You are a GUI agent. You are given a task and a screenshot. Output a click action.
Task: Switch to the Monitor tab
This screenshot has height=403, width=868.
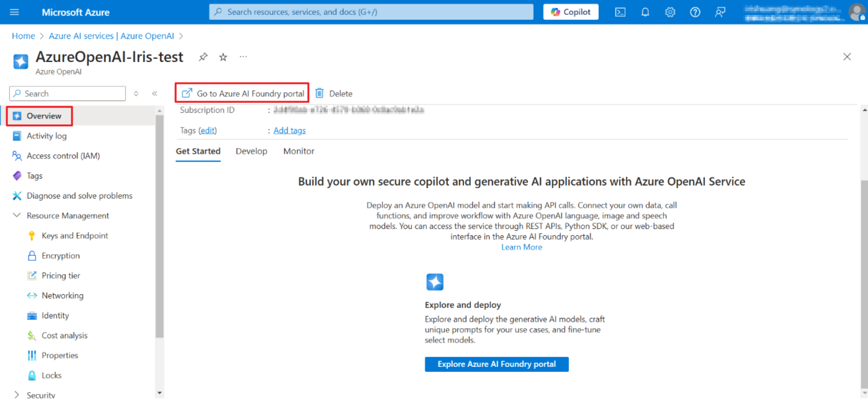[299, 151]
